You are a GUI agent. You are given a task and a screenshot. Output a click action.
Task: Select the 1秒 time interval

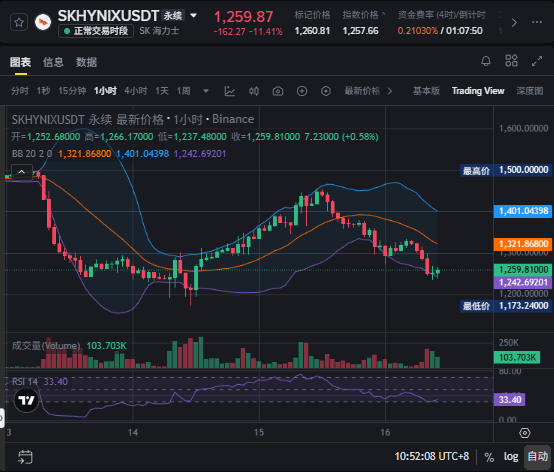(43, 91)
